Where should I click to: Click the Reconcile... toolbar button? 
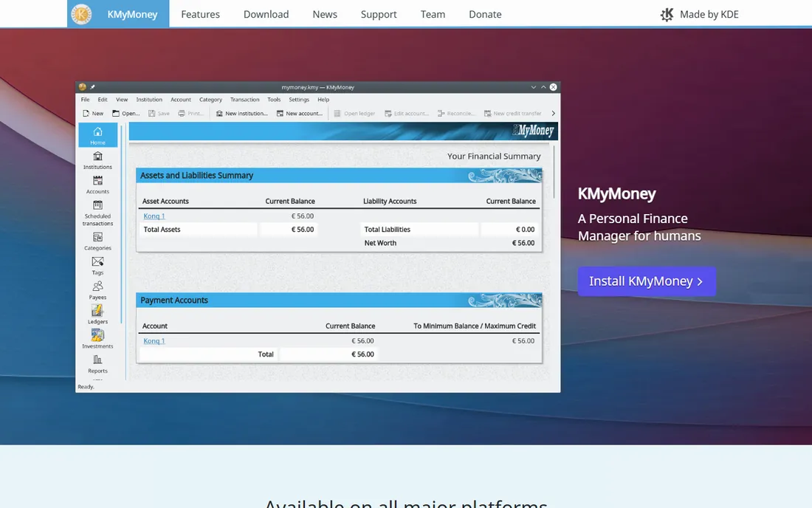[456, 114]
